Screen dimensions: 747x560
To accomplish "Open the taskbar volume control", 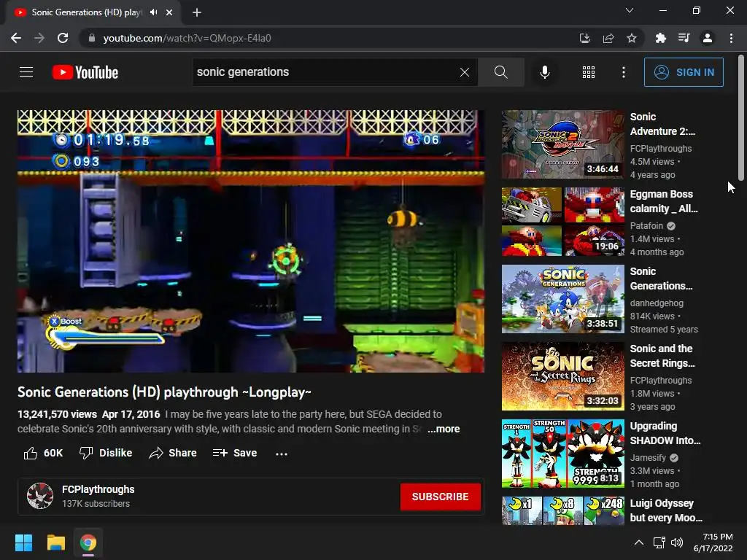I will [677, 542].
